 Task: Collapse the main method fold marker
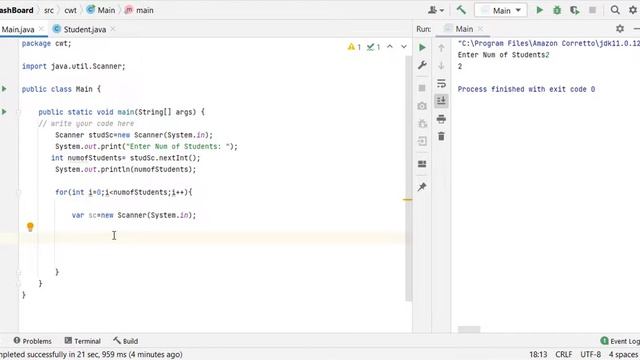[18, 112]
